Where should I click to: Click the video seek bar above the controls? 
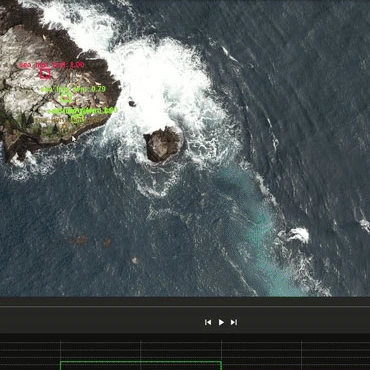(185, 306)
